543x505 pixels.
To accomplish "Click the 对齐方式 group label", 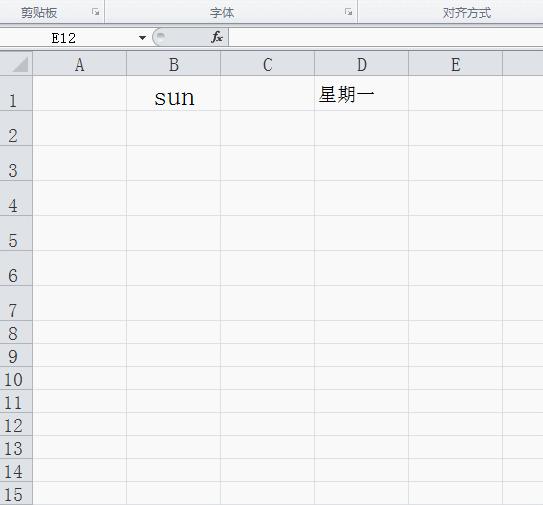I will pos(467,13).
